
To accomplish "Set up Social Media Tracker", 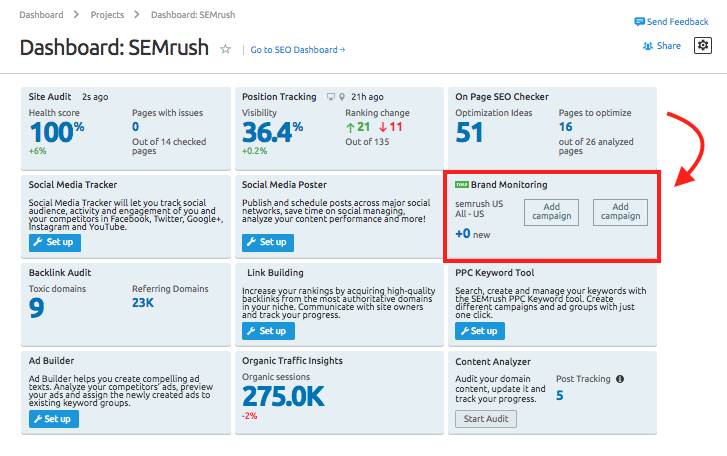I will point(55,242).
